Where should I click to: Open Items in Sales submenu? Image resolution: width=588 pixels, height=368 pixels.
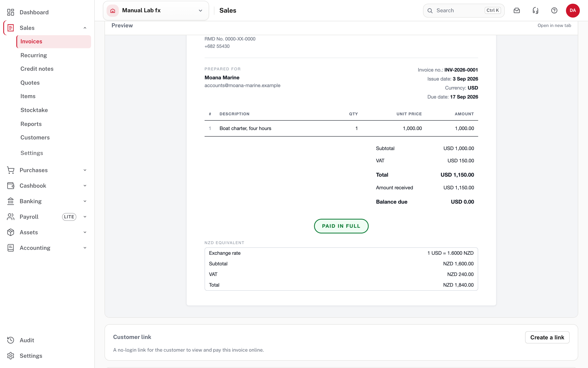click(28, 96)
